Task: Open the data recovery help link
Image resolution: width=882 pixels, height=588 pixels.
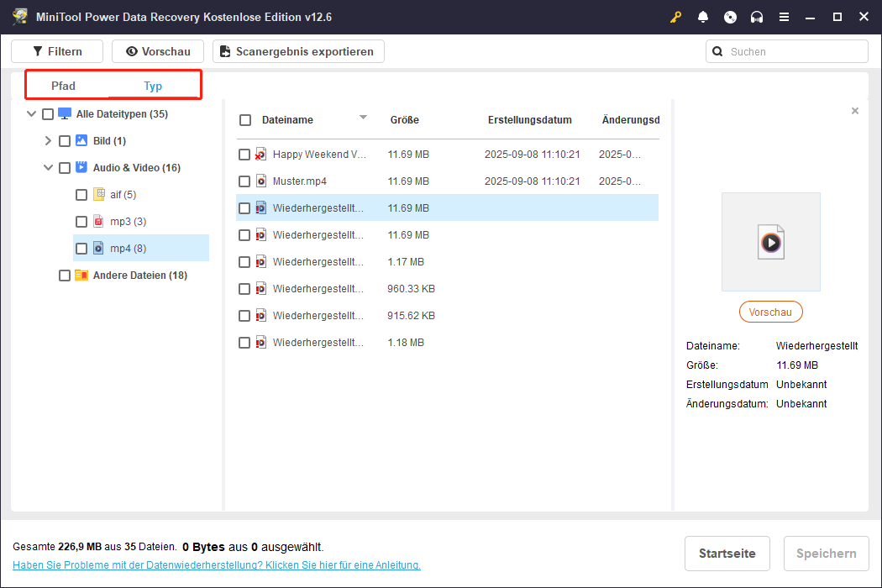Action: coord(217,565)
